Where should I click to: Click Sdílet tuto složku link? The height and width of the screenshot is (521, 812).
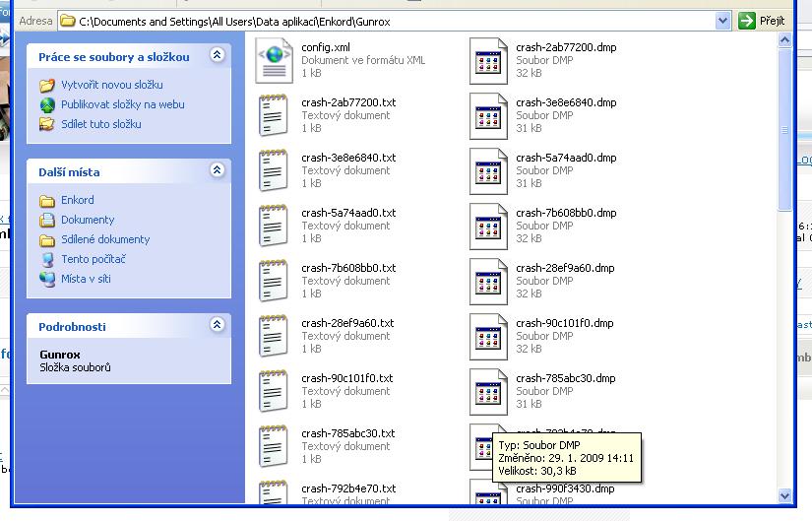point(100,124)
